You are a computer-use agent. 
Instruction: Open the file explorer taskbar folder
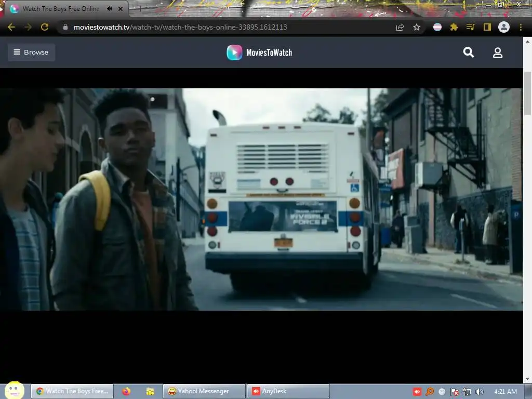click(x=150, y=391)
